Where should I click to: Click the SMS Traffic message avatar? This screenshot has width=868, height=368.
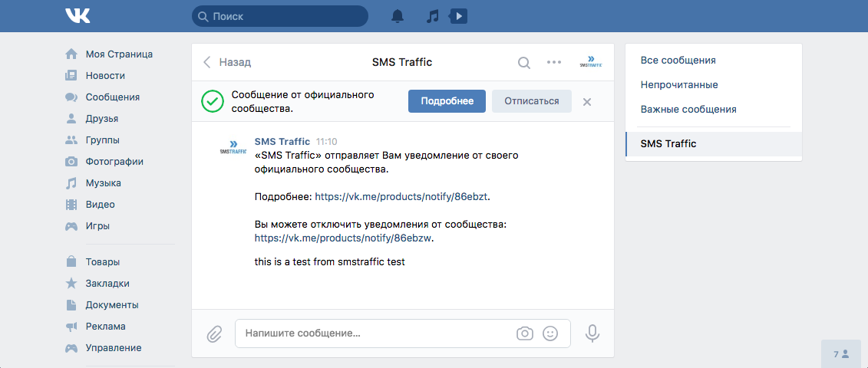233,146
